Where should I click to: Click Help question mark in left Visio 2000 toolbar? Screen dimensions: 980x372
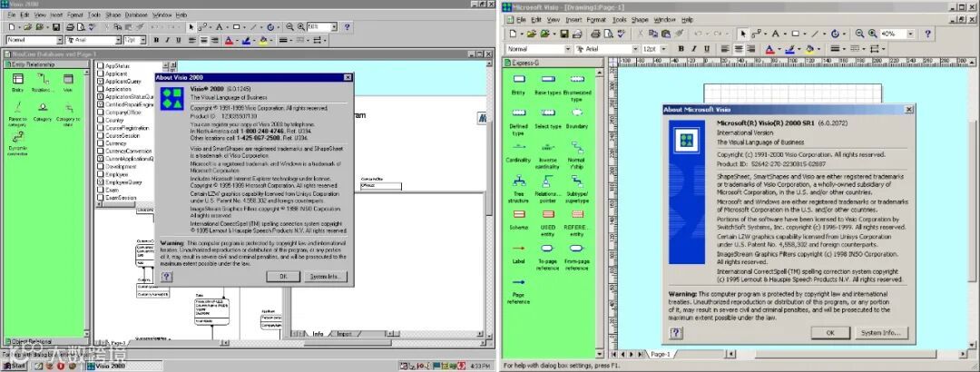coord(347,27)
